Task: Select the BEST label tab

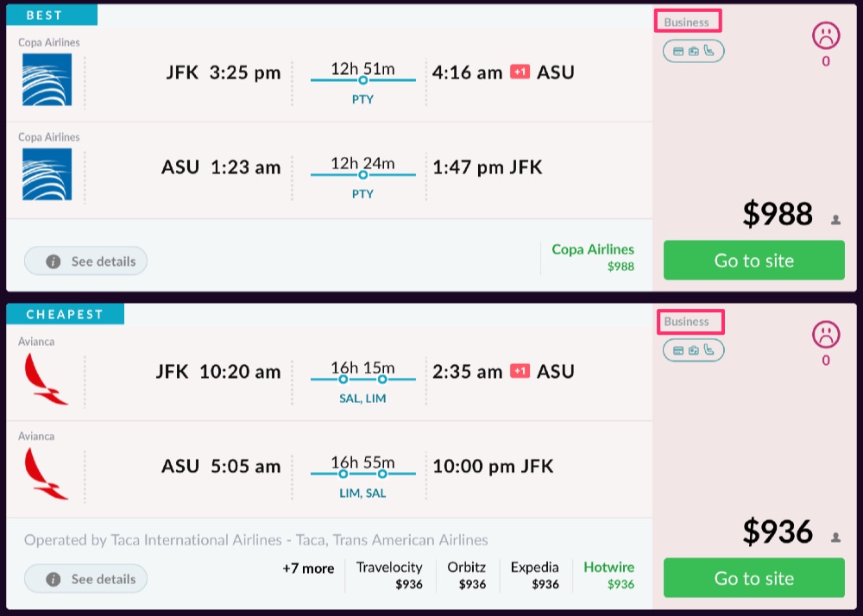Action: coord(51,15)
